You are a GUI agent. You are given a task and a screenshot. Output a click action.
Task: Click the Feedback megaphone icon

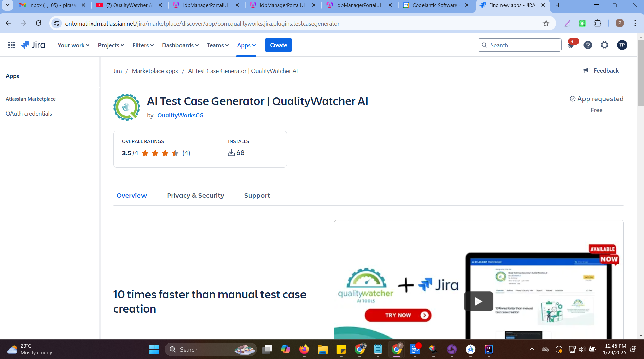587,70
